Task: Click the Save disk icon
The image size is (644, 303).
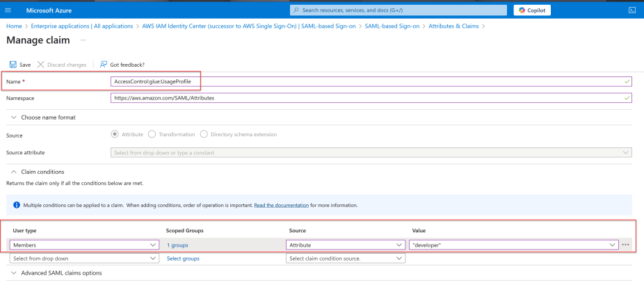Action: 13,65
